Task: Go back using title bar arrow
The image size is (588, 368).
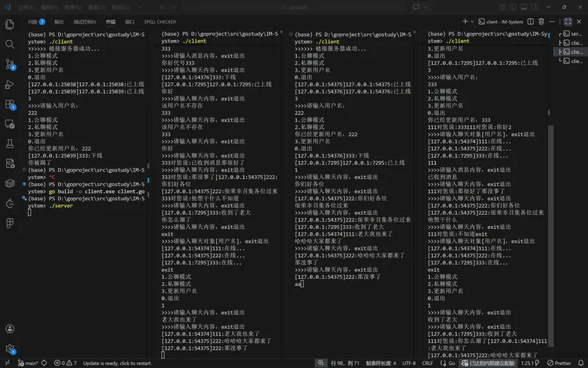Action: pyautogui.click(x=162, y=7)
